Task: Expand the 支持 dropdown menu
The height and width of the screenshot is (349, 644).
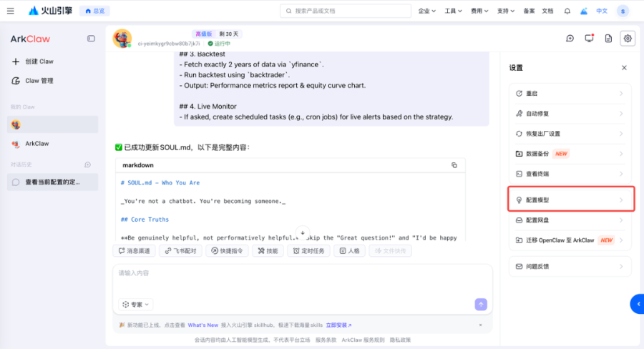Action: (506, 11)
